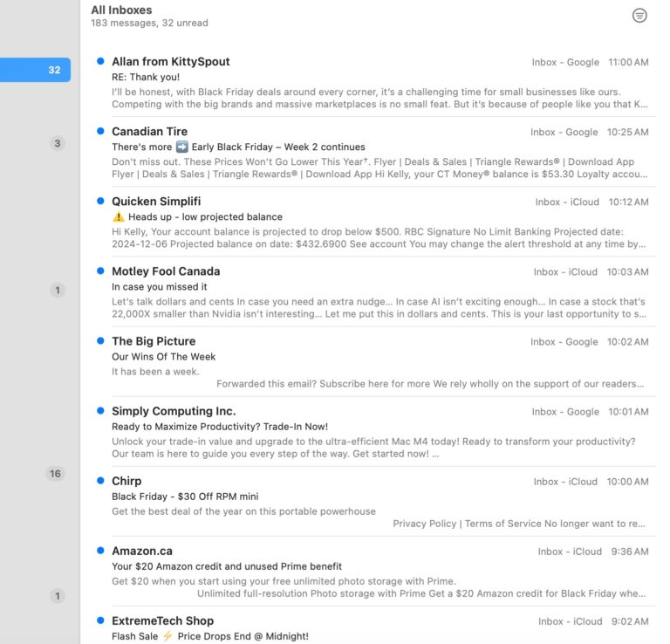Viewport: 670px width, 644px height.
Task: Select the sidebar mailbox showing 32 unread
Action: [x=36, y=70]
